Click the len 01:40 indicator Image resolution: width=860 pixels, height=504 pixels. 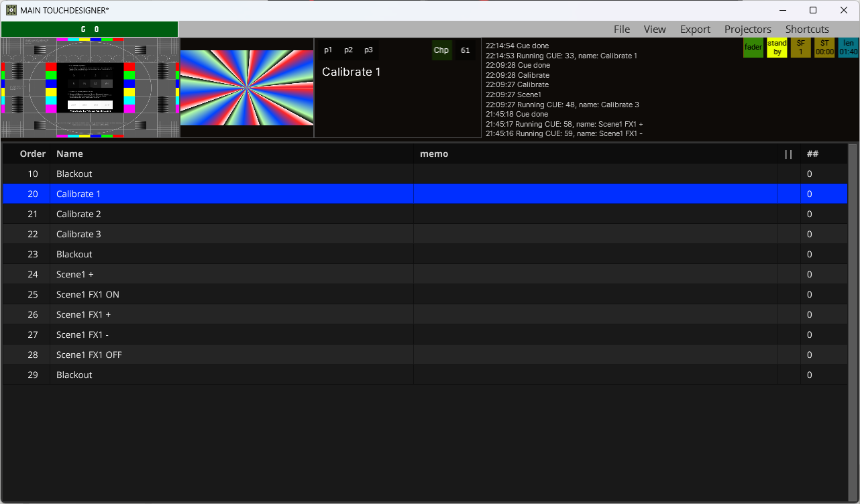point(848,48)
